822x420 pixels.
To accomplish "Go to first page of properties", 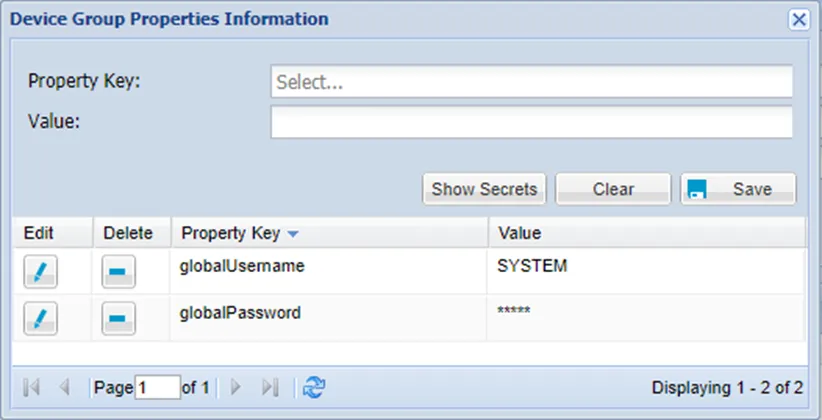I will tap(31, 387).
